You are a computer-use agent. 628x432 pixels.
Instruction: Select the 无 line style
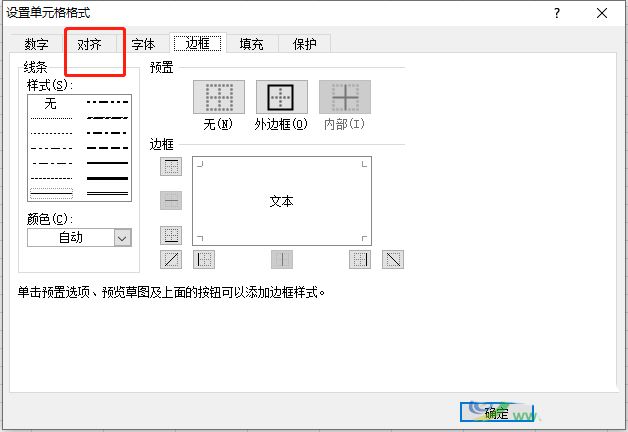(x=51, y=103)
